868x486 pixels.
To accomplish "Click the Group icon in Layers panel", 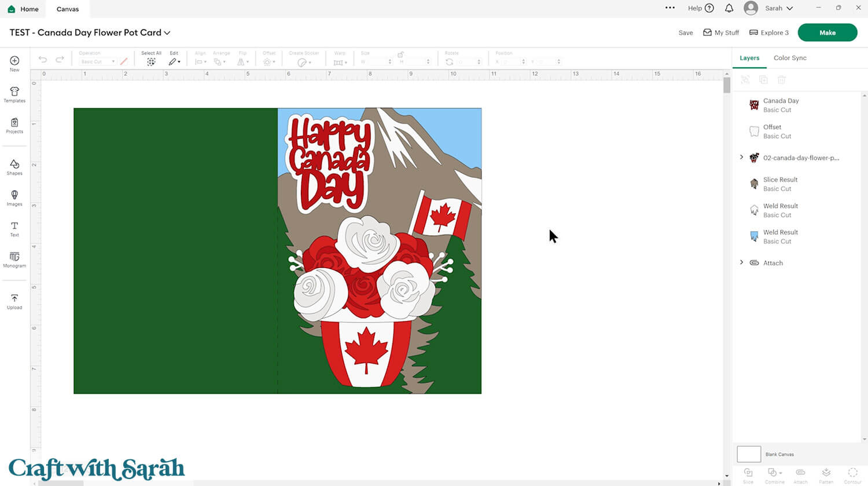I will (x=745, y=79).
